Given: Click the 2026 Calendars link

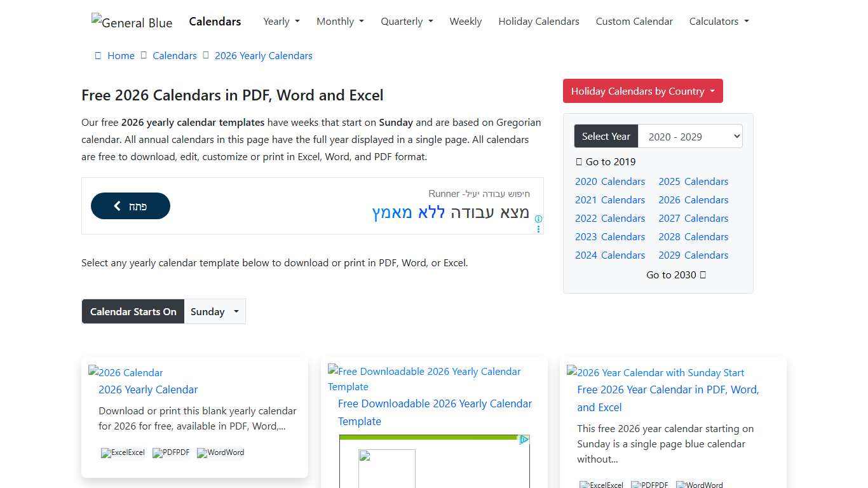Looking at the screenshot, I should coord(693,200).
